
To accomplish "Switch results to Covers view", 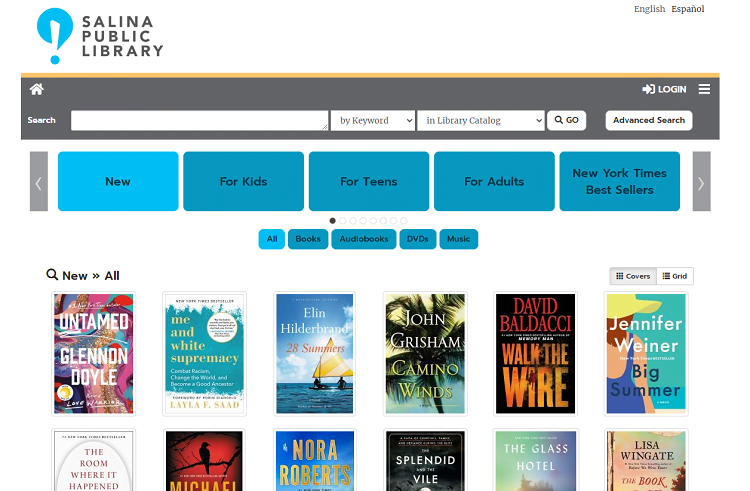I will 633,276.
